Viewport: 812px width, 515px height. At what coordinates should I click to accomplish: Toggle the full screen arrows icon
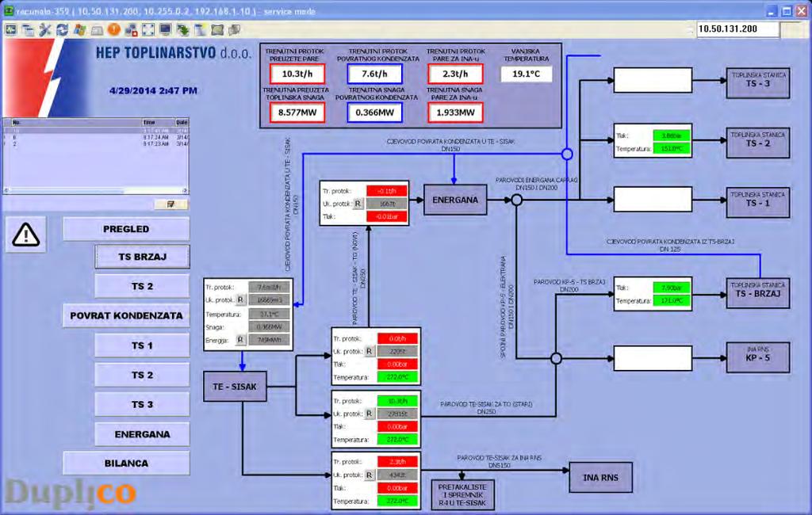[x=148, y=30]
